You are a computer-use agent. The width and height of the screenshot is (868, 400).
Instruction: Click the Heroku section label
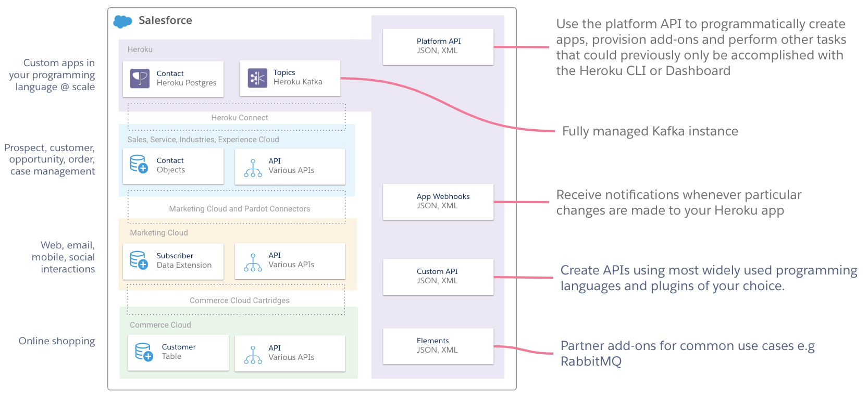[x=140, y=49]
